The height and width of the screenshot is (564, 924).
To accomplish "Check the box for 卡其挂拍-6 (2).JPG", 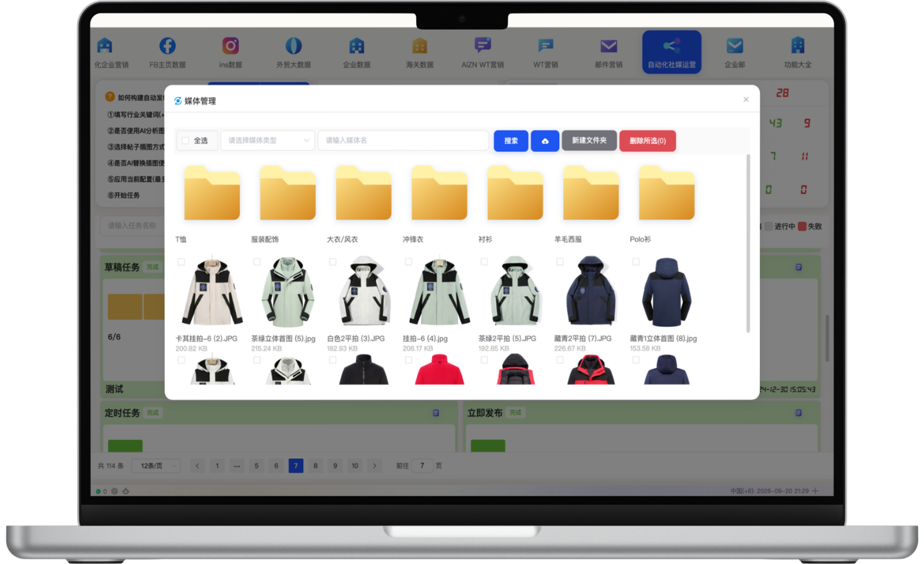I will 181,262.
